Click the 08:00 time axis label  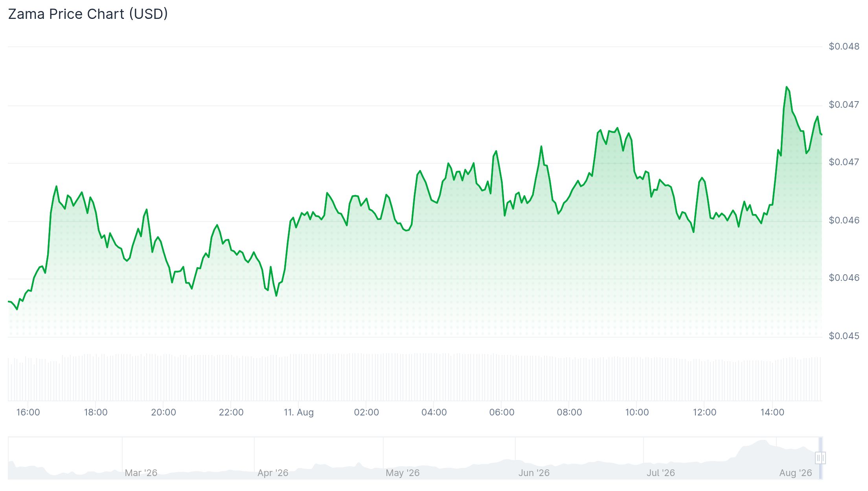pos(569,412)
